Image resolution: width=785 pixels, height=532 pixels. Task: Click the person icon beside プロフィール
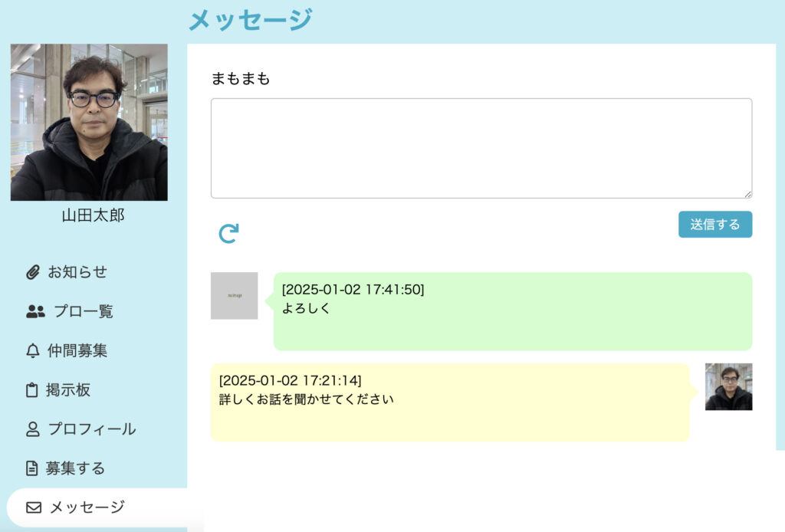click(x=32, y=429)
